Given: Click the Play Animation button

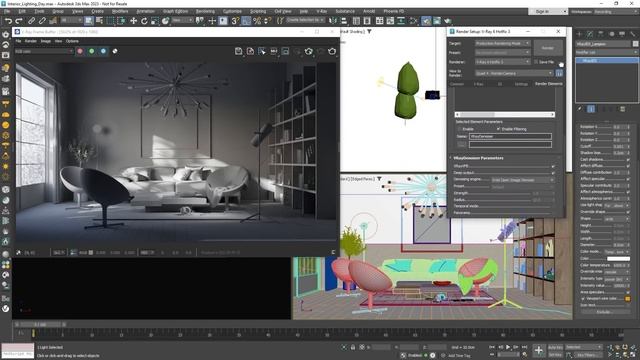Looking at the screenshot, I should [508, 347].
